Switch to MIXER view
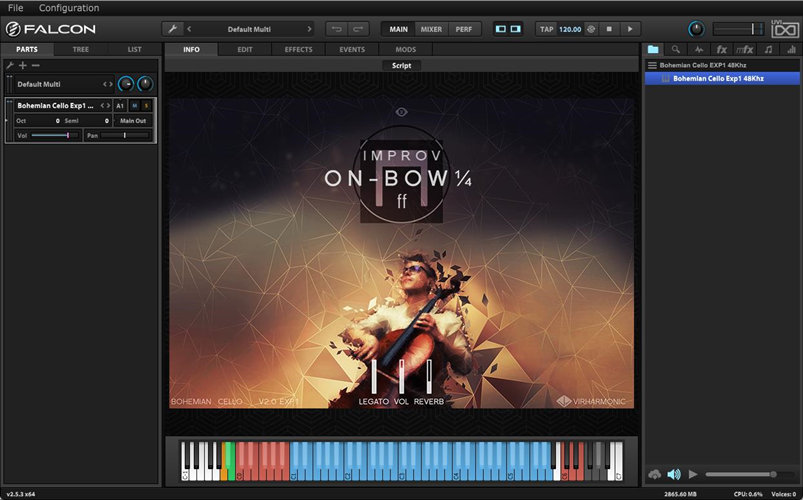 coord(431,29)
